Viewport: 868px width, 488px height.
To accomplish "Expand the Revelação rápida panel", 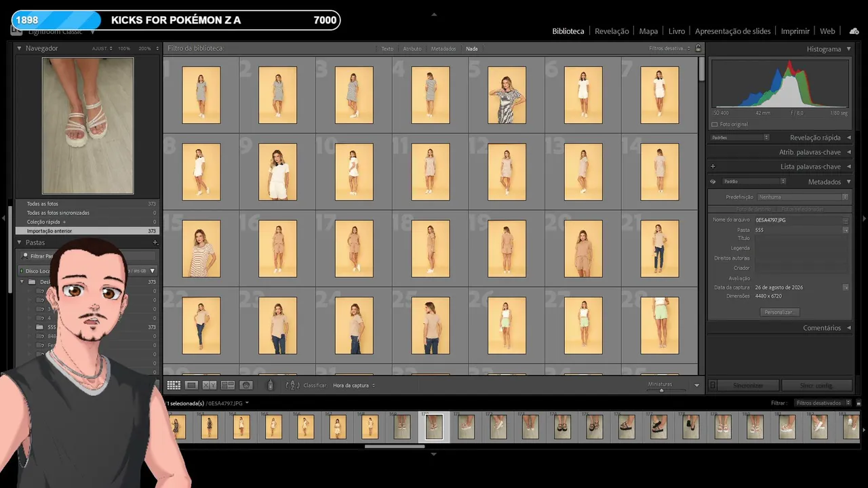I will (848, 138).
